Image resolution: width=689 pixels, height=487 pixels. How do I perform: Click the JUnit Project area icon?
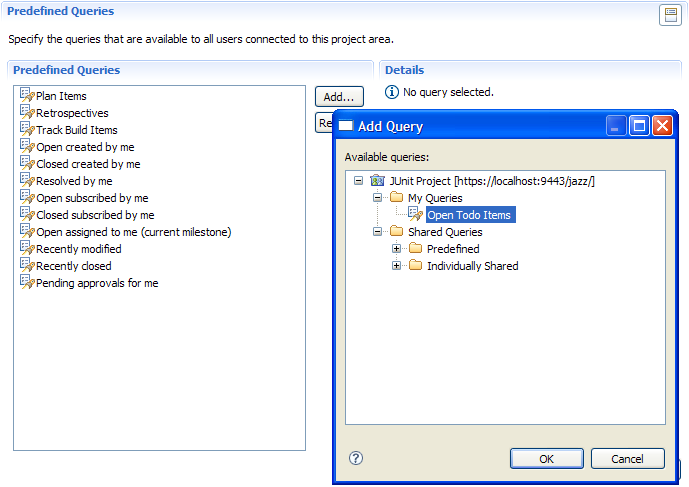pyautogui.click(x=377, y=181)
